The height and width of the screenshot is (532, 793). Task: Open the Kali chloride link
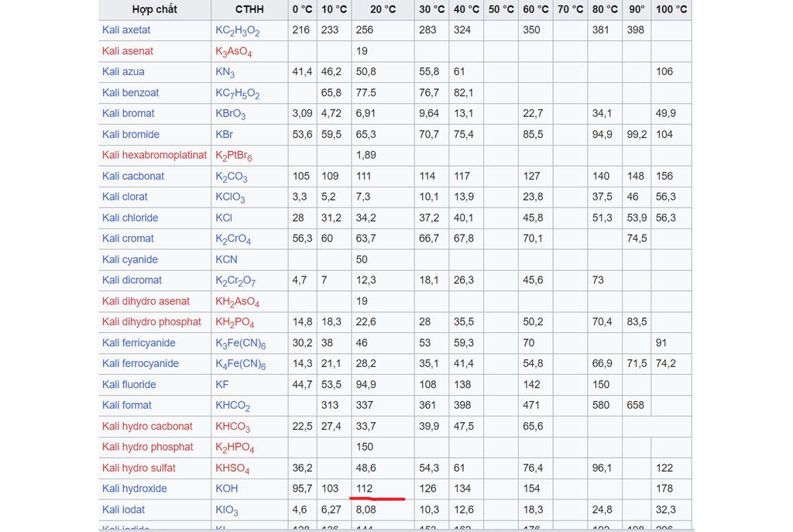pyautogui.click(x=130, y=218)
